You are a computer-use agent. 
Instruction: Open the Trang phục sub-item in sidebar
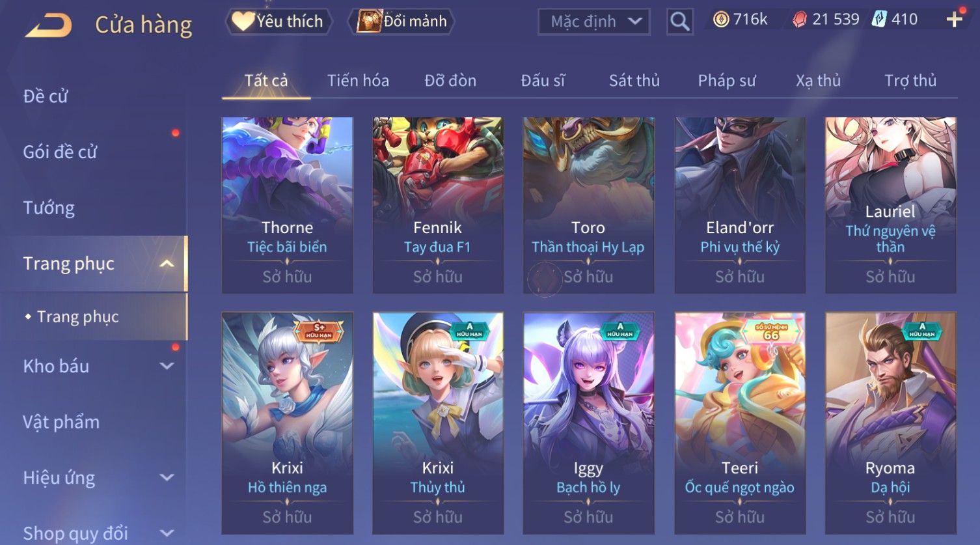[x=78, y=316]
